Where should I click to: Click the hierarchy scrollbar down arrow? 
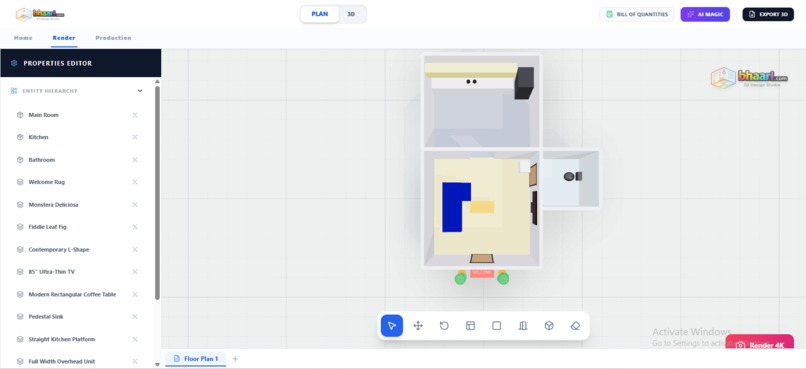(157, 364)
